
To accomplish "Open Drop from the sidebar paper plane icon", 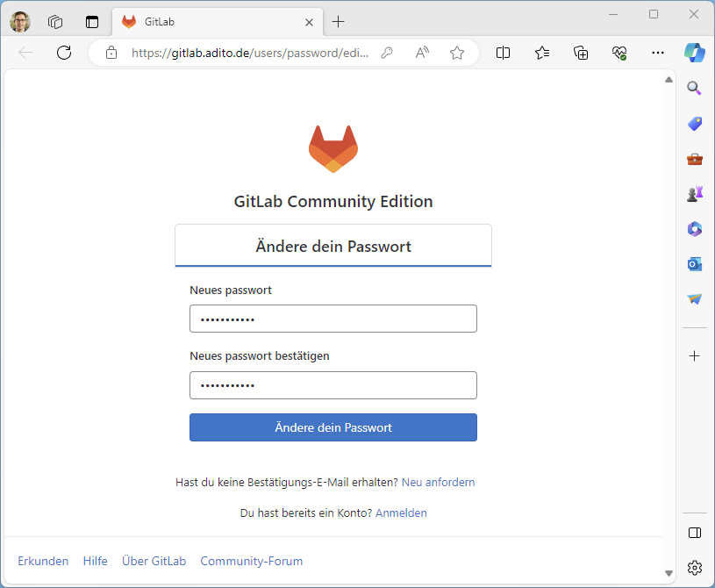I will pyautogui.click(x=694, y=298).
